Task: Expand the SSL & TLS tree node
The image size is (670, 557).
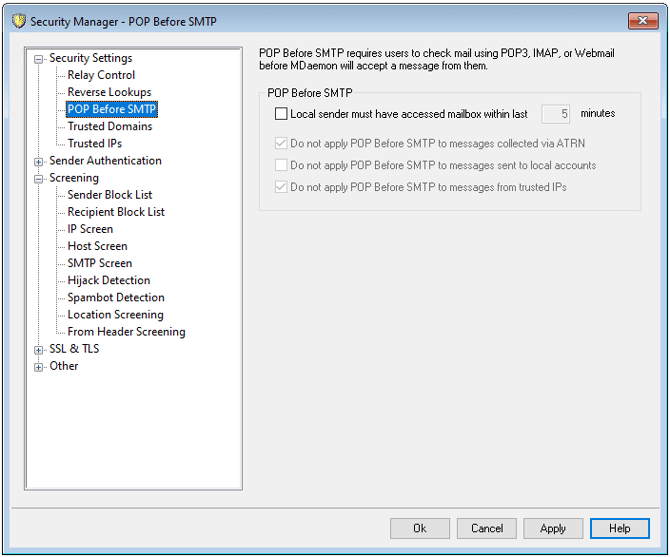Action: 39,350
